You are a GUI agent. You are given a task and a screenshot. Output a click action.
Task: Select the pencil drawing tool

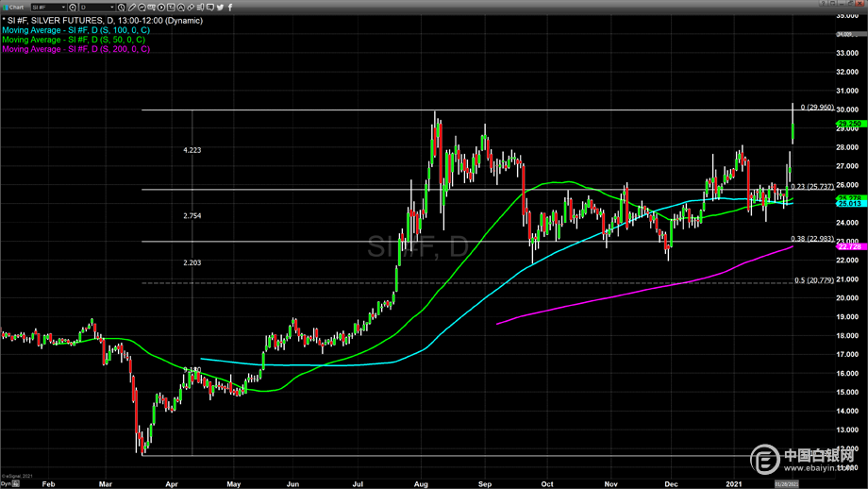tap(132, 8)
